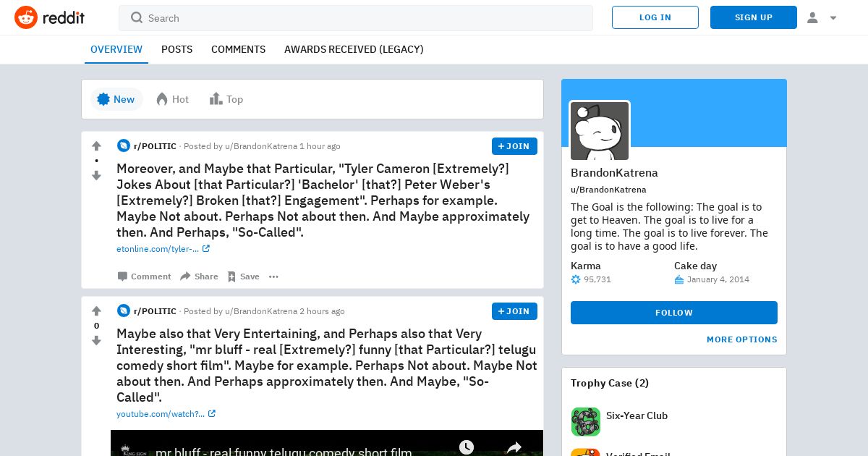The width and height of the screenshot is (868, 456).
Task: Sort posts by Top
Action: (226, 99)
